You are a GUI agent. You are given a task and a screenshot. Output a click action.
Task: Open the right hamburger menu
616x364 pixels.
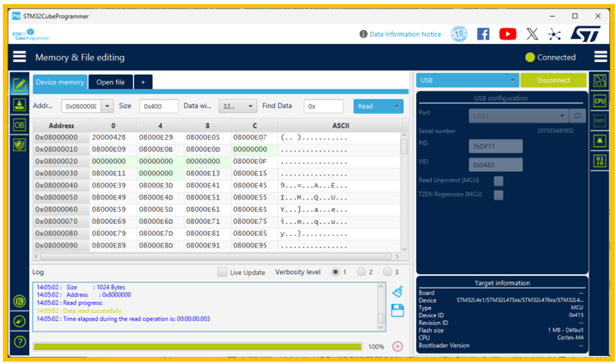point(600,57)
